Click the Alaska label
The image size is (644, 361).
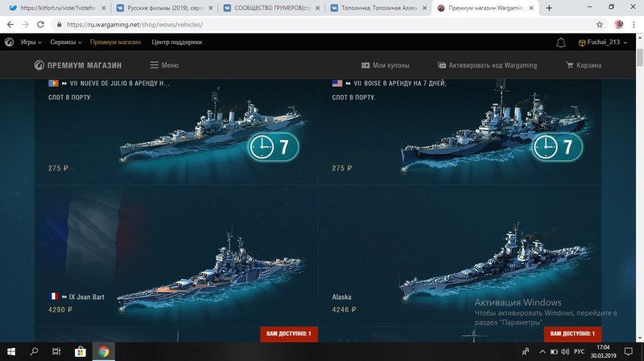point(341,297)
